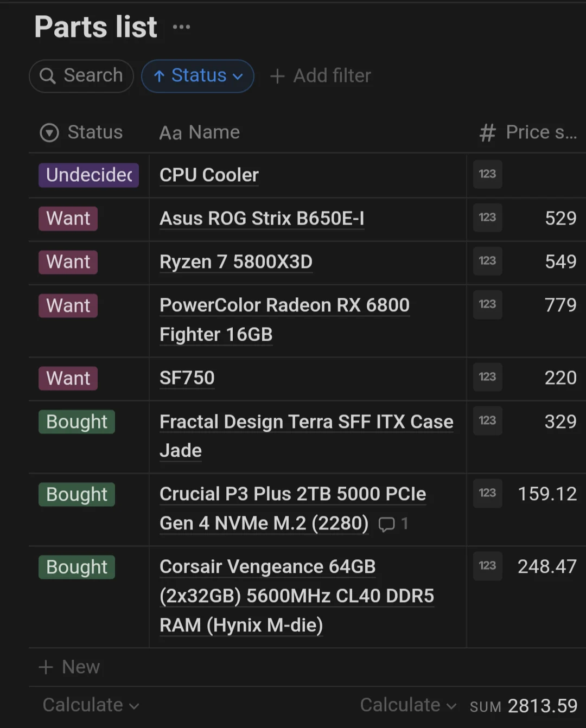The width and height of the screenshot is (586, 728).
Task: Open the CPU Cooler page
Action: (x=208, y=175)
